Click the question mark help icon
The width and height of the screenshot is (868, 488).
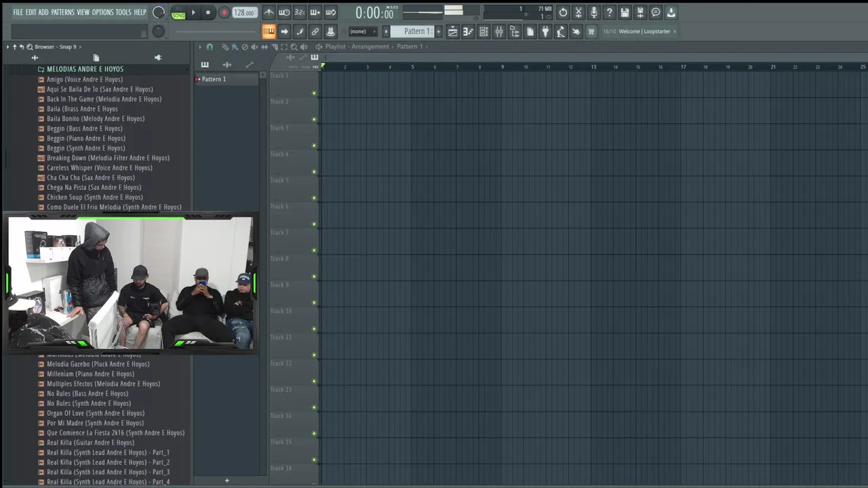tap(609, 12)
